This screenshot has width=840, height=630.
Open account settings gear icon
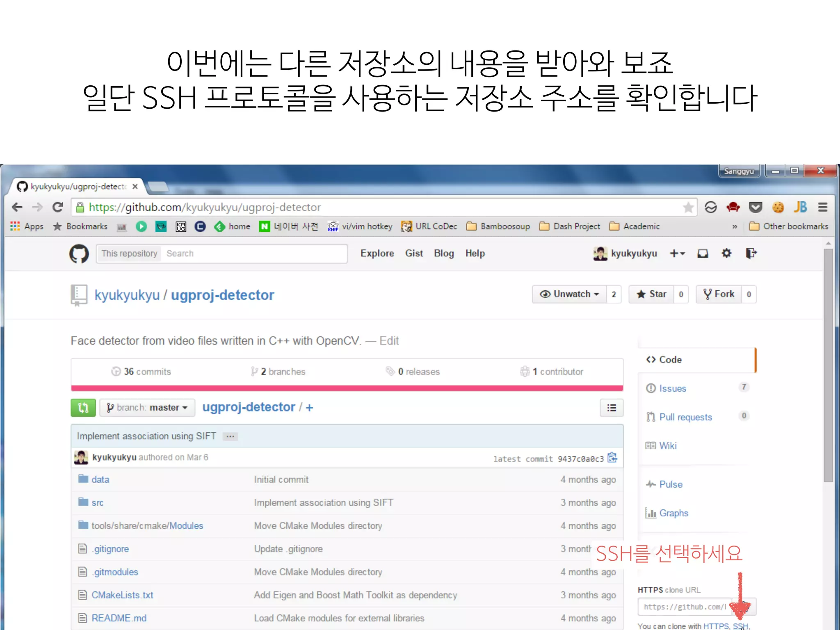coord(726,253)
